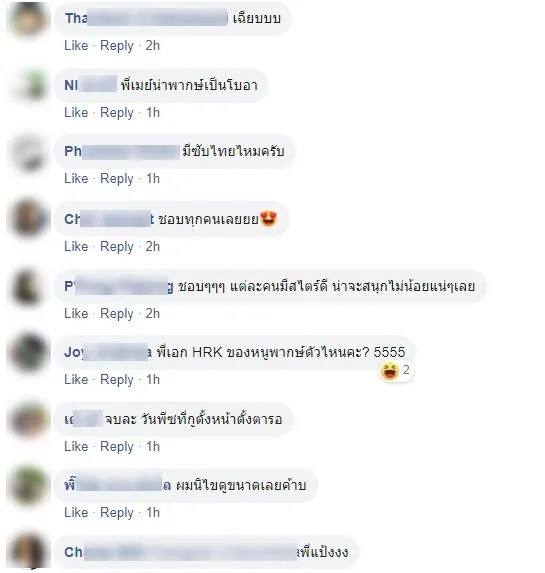Open the avatar next to the ชอบทุกคนเลยยย comment
Screen dimensions: 545x573
pyautogui.click(x=29, y=219)
